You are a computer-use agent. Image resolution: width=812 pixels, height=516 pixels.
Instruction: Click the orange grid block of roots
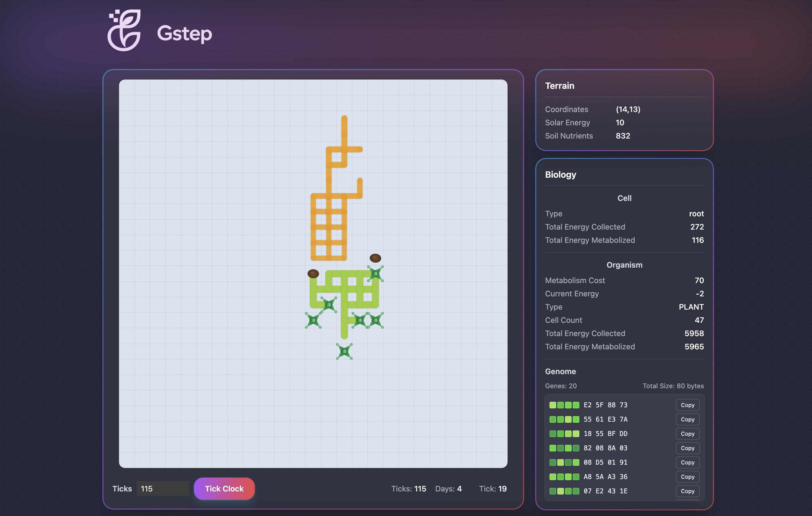click(x=328, y=227)
